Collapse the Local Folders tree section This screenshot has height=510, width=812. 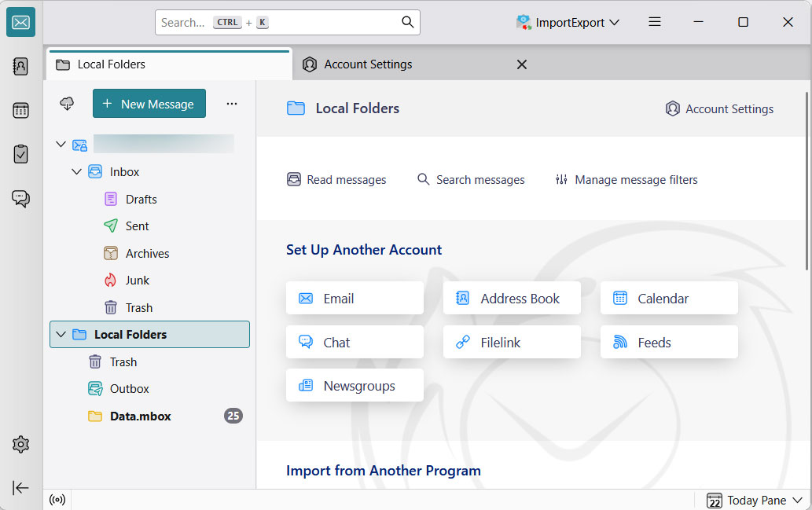point(61,334)
